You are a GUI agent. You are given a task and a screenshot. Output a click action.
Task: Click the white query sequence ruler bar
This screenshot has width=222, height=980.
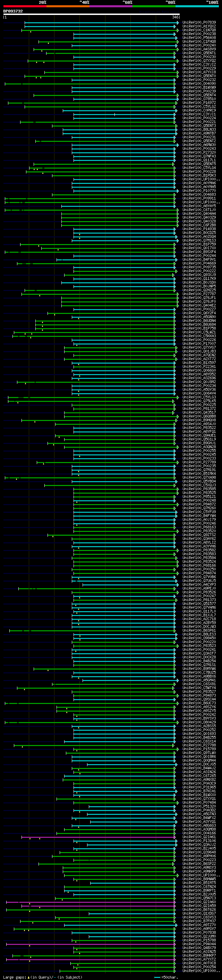pyautogui.click(x=92, y=14)
